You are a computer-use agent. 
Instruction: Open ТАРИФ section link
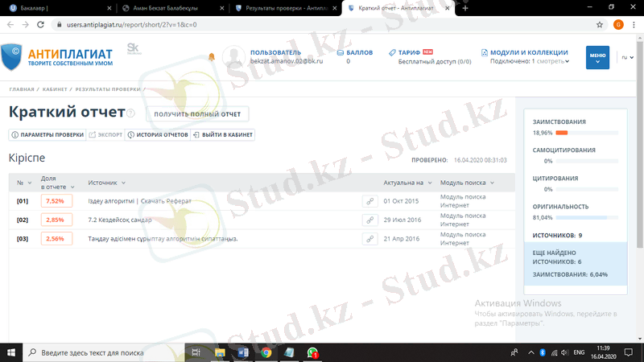pos(409,52)
